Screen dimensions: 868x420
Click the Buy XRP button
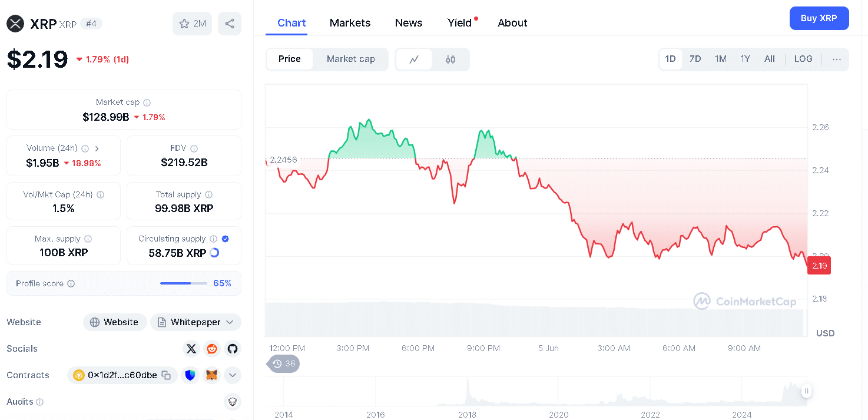(x=819, y=18)
